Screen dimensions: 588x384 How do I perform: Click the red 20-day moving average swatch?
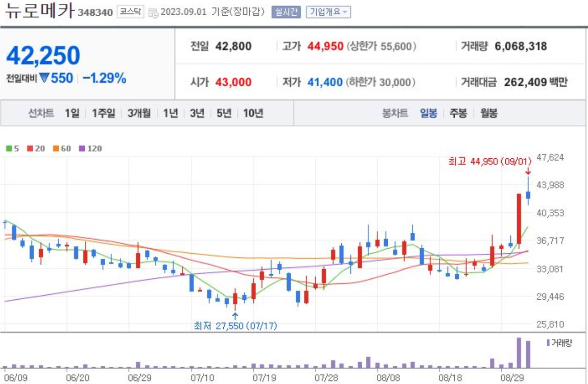(x=30, y=148)
